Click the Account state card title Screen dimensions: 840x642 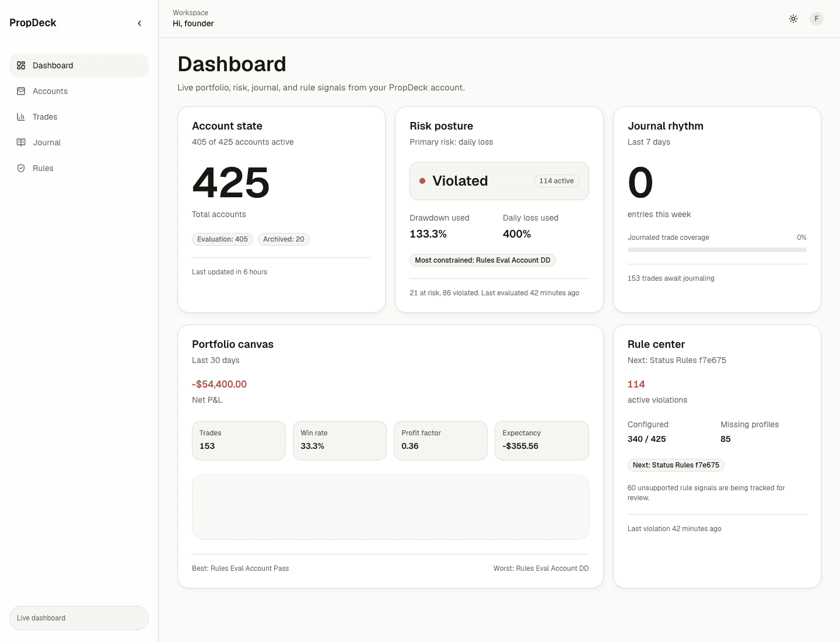click(x=227, y=126)
